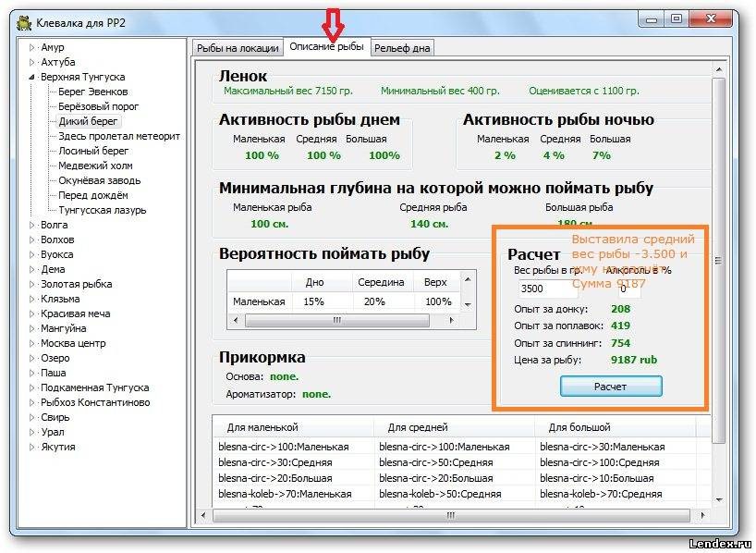This screenshot has width=756, height=553.
Task: Click up arrow of main panel scrollbar
Action: click(718, 70)
